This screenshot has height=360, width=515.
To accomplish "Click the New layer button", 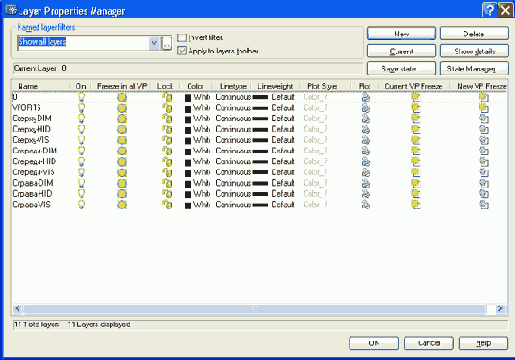I will [x=401, y=34].
